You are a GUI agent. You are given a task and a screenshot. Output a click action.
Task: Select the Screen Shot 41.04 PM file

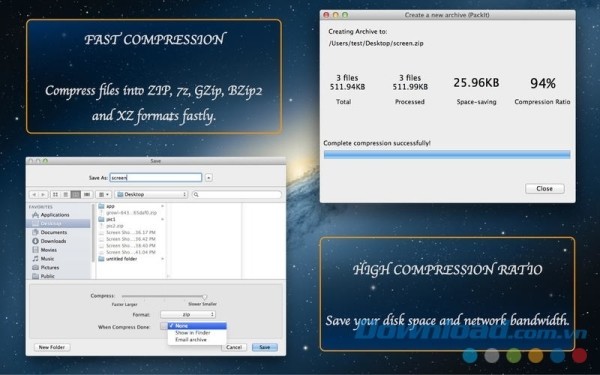[x=130, y=252]
